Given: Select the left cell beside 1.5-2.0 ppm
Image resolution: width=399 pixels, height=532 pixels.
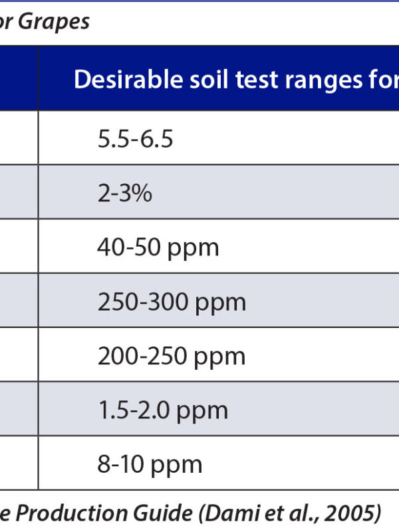Looking at the screenshot, I should (19, 410).
